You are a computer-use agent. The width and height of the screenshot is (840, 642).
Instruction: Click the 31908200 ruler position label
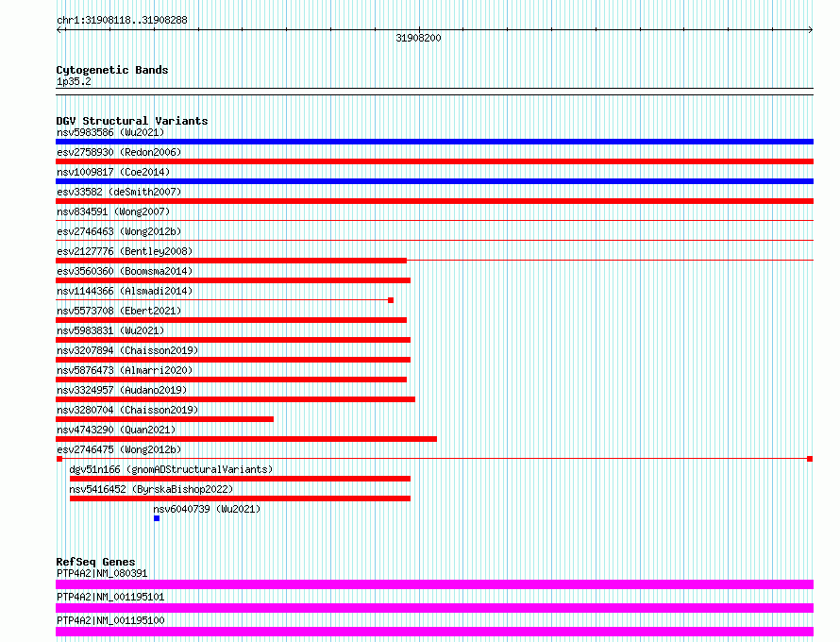[x=418, y=38]
